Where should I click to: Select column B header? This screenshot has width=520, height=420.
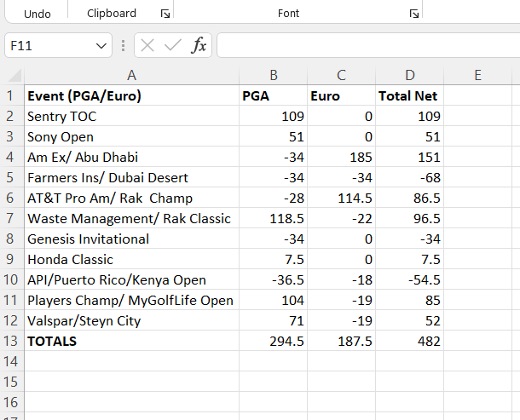click(x=274, y=75)
